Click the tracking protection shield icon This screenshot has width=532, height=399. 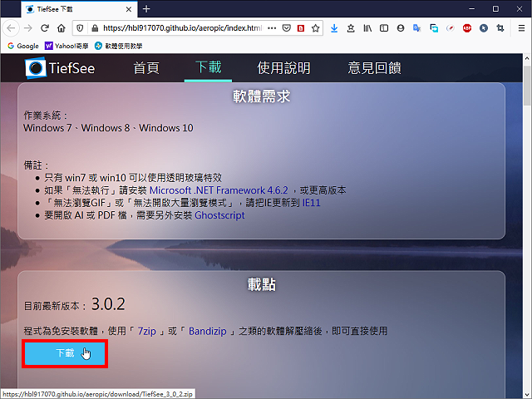[80, 28]
